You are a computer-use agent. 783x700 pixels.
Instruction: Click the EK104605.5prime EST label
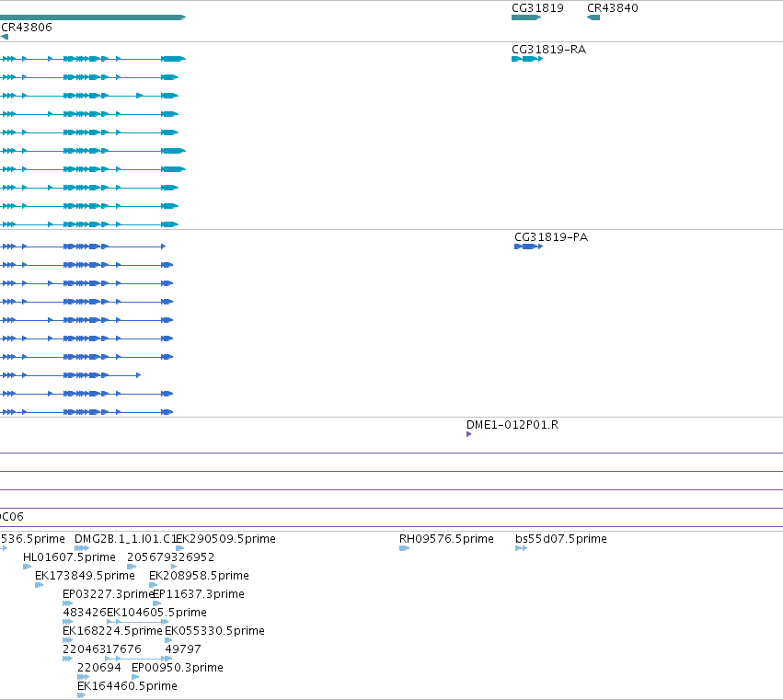tap(156, 613)
